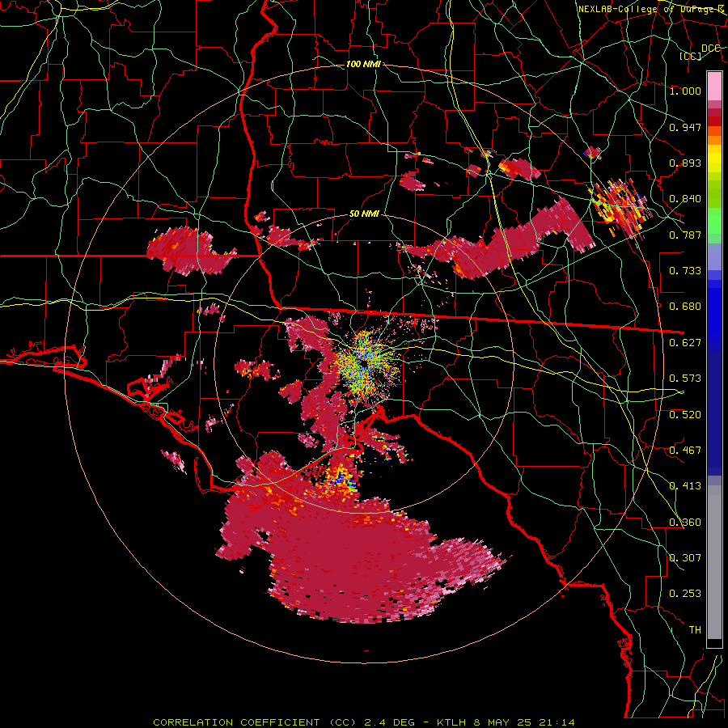Click the KTLH station identifier
This screenshot has width=728, height=728.
click(x=453, y=722)
